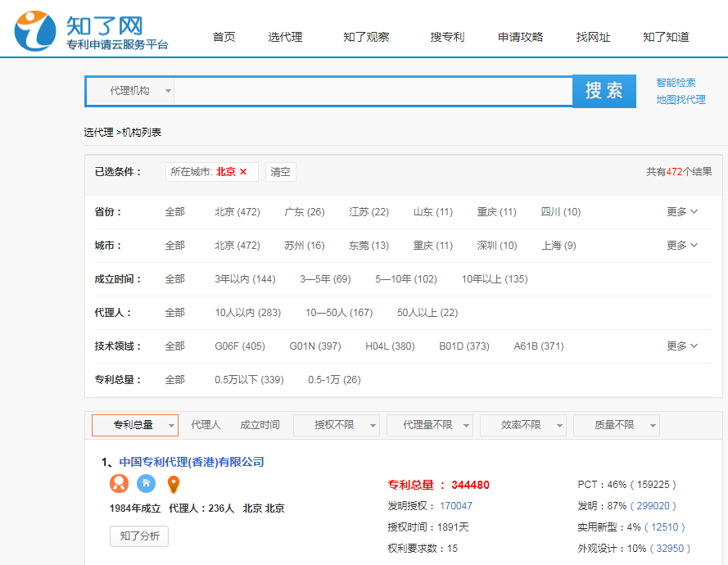Remove the 北京 city filter with red X
Screen dimensions: 728x565
pyautogui.click(x=243, y=172)
